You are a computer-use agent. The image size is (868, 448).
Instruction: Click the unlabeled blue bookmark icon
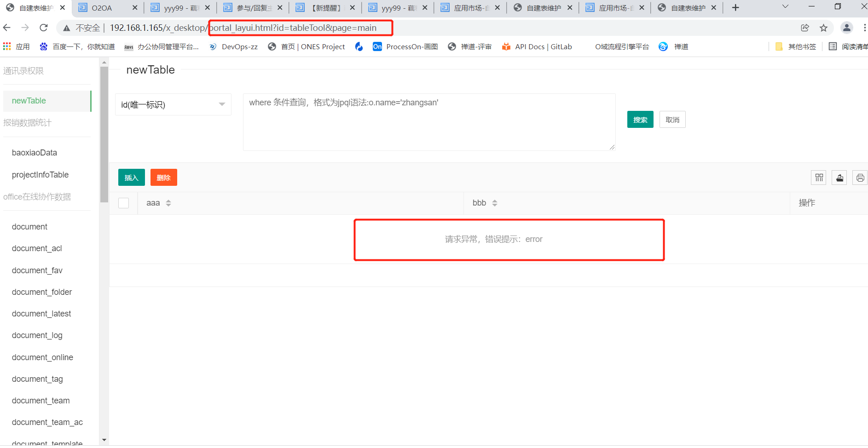tap(359, 46)
